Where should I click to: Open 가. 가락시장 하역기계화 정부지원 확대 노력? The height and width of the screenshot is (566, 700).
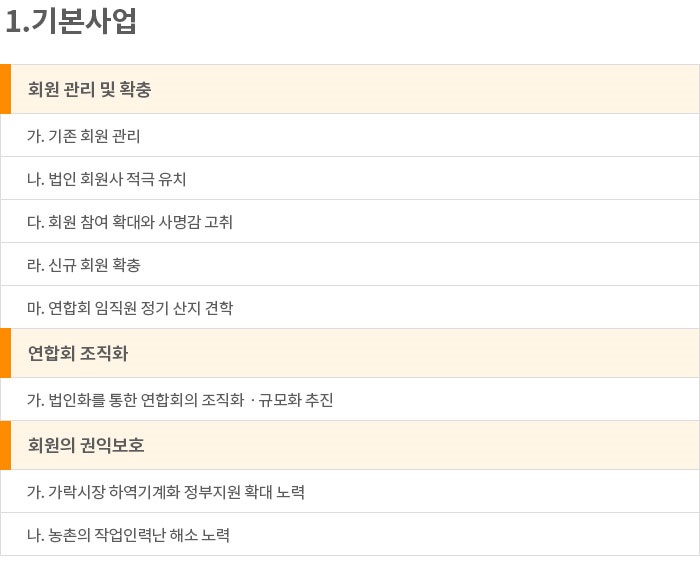point(350,491)
